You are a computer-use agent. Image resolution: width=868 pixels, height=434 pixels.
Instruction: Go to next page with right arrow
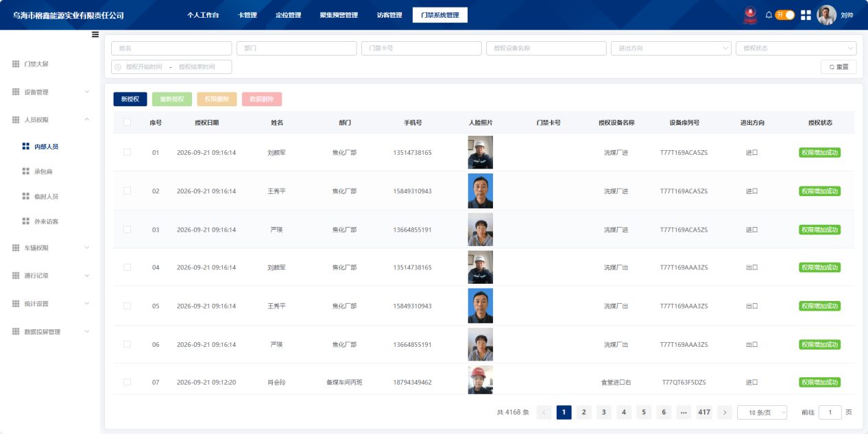pos(725,412)
